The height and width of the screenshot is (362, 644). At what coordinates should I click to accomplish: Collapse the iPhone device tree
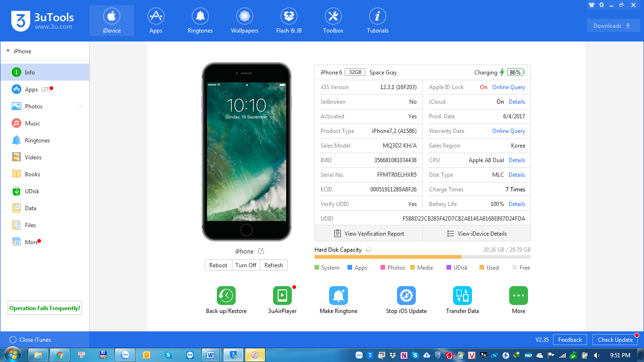[x=8, y=51]
